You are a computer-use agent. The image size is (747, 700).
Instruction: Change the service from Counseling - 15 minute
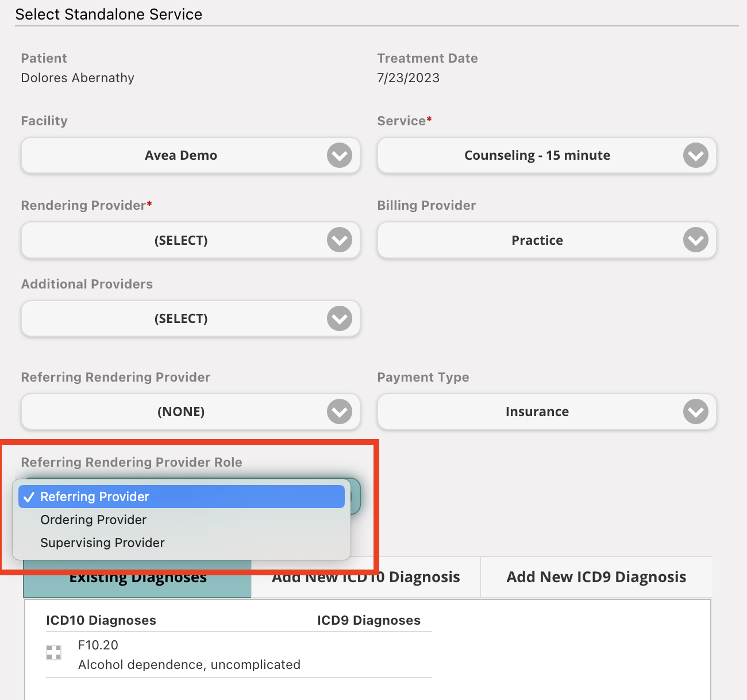[x=547, y=155]
